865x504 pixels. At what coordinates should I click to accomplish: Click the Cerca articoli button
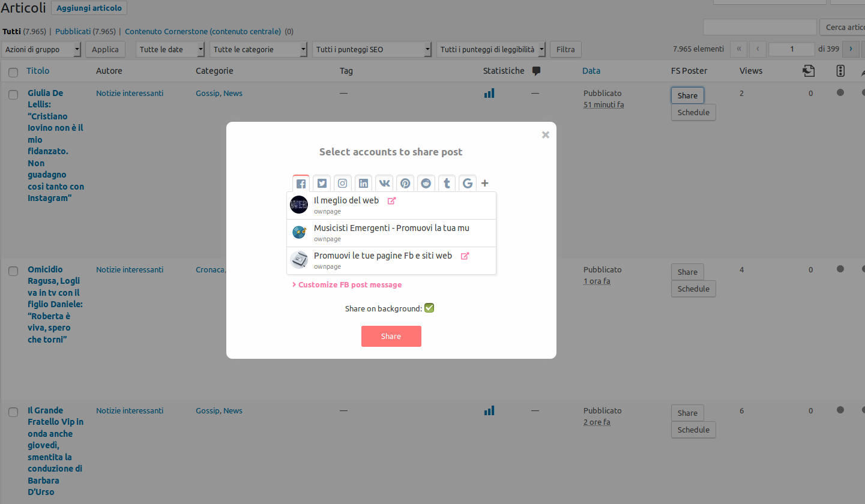point(842,28)
